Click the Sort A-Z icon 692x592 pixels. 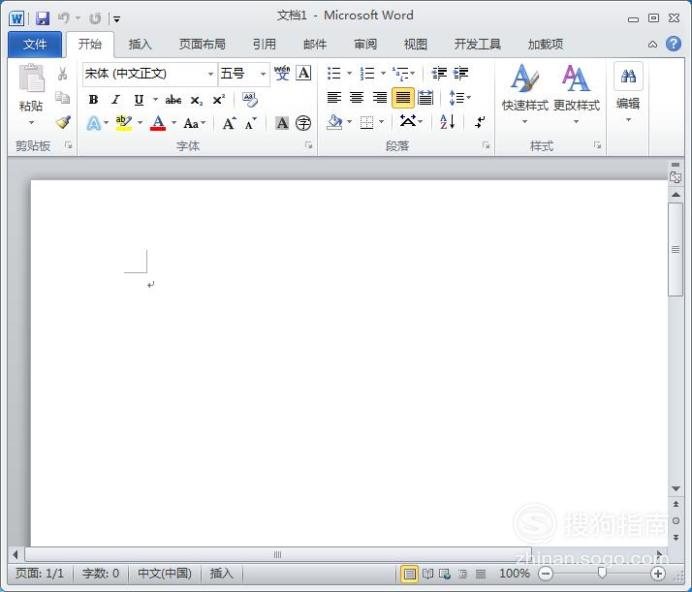point(447,121)
